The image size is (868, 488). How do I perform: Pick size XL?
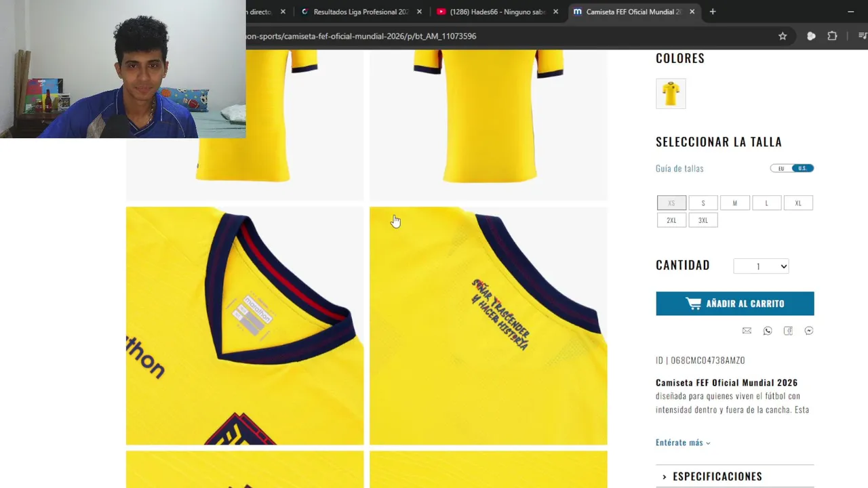(x=798, y=203)
